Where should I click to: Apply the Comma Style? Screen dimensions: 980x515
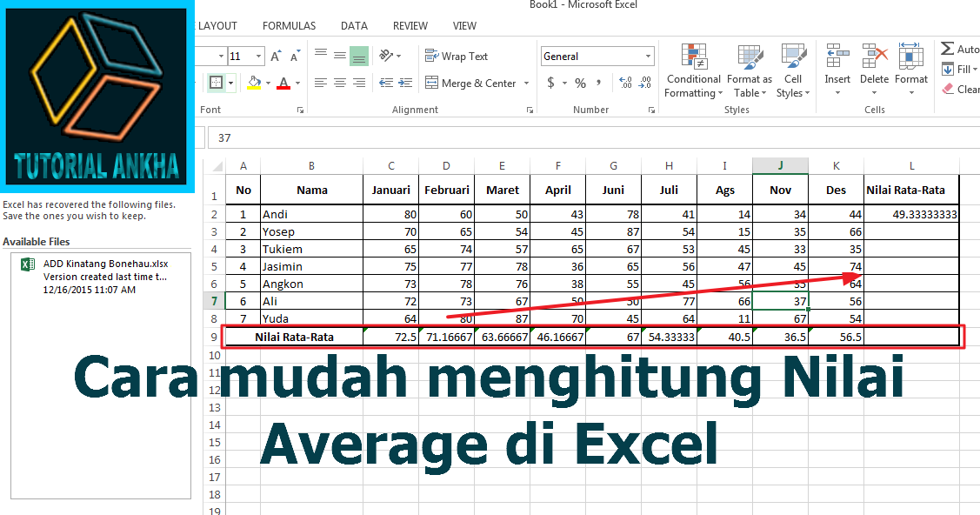(x=599, y=84)
